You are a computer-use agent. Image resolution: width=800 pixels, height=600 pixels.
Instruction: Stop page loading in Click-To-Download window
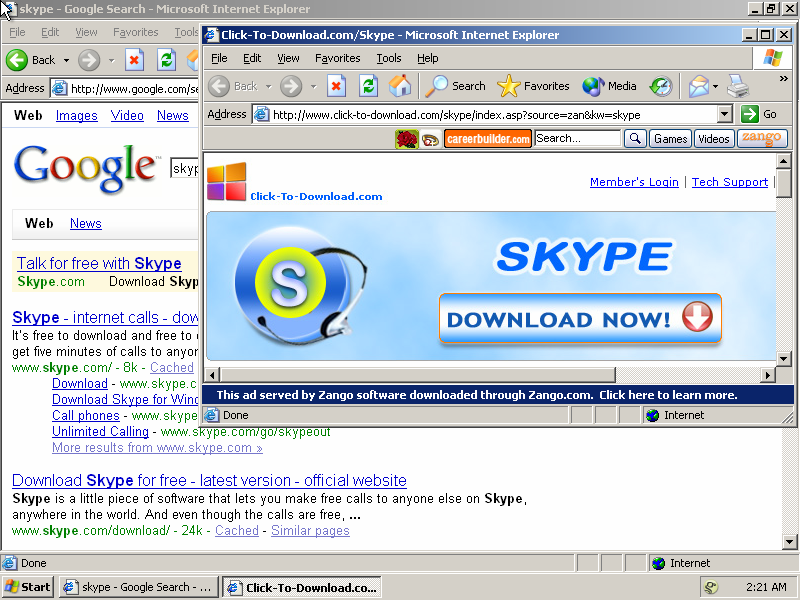coord(336,86)
